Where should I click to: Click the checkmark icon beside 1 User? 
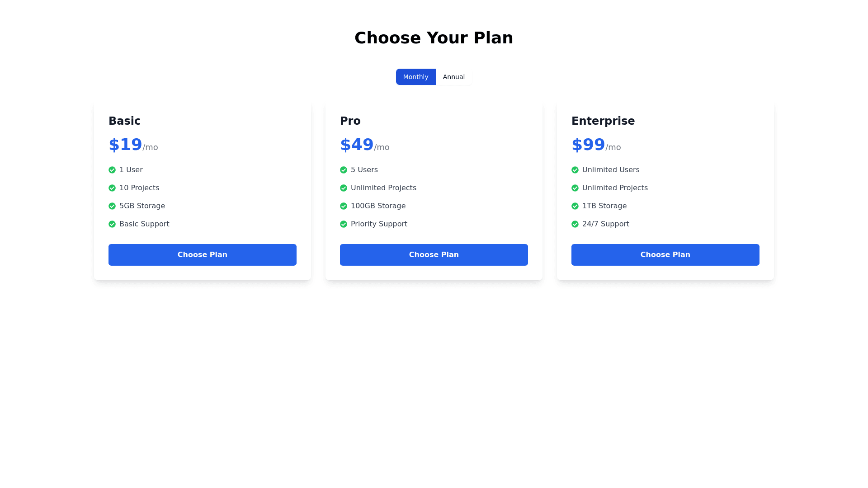pyautogui.click(x=112, y=170)
